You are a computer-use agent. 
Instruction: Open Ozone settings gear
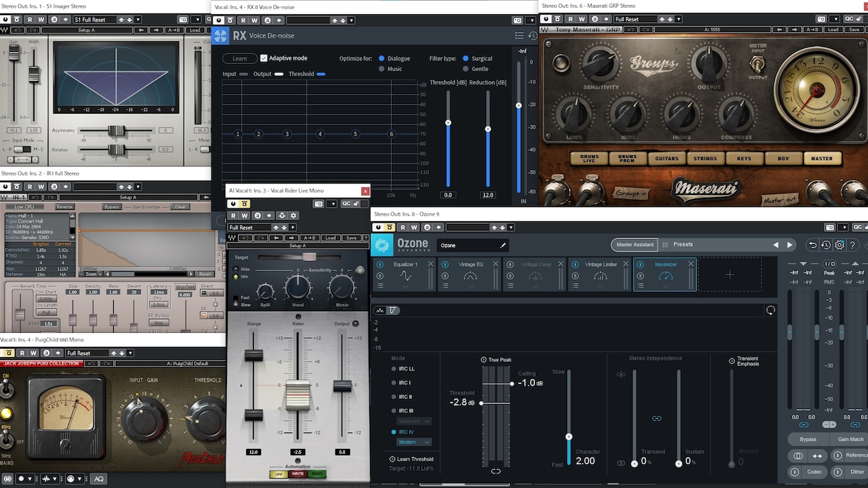[840, 245]
